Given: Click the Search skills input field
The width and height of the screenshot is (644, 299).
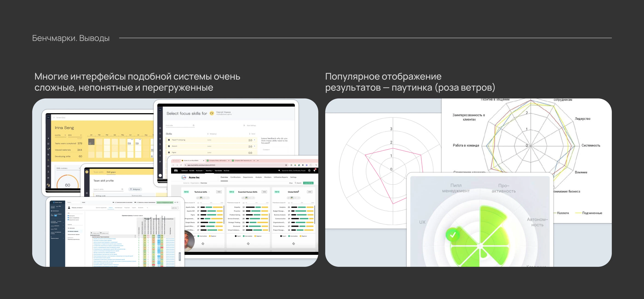Looking at the screenshot, I should [106, 189].
